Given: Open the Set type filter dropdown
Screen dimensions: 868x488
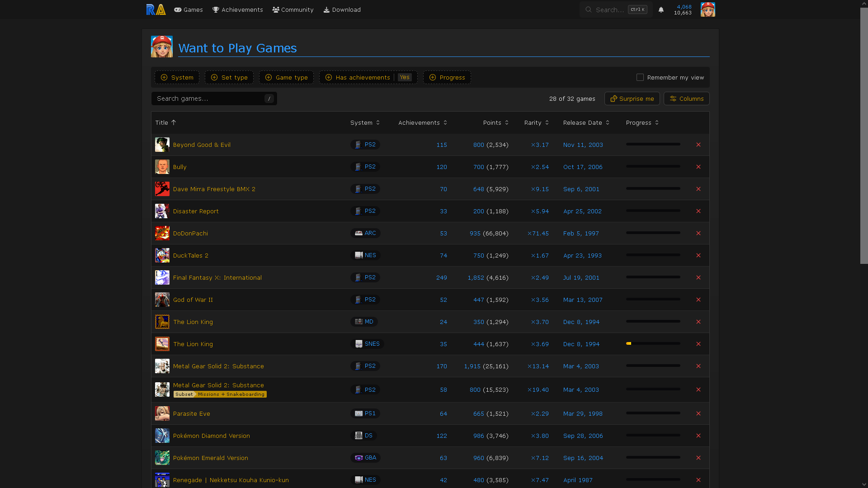Looking at the screenshot, I should [x=229, y=77].
